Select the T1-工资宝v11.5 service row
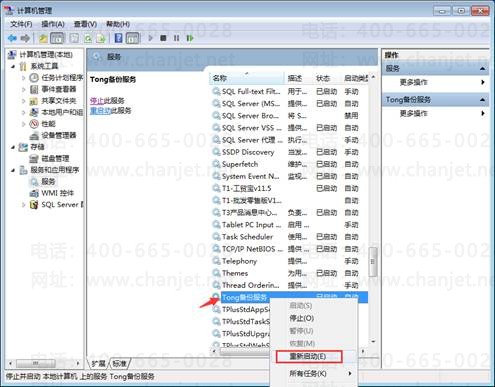Screen dimensions: 495x387 (x=289, y=188)
